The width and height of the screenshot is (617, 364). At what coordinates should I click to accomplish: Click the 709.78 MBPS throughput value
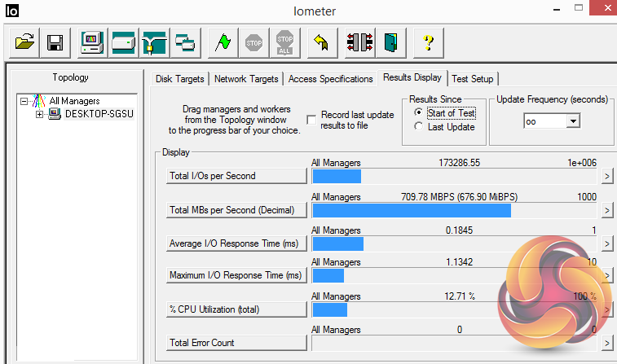coord(459,197)
